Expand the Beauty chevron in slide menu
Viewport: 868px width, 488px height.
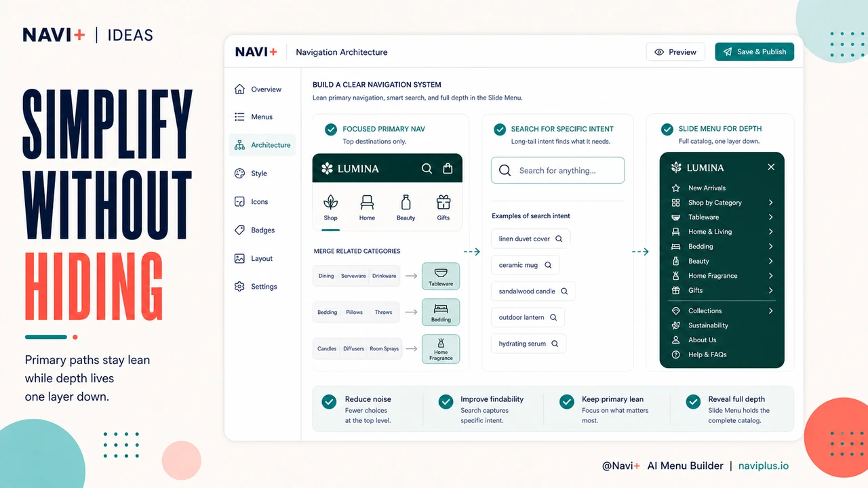point(771,261)
